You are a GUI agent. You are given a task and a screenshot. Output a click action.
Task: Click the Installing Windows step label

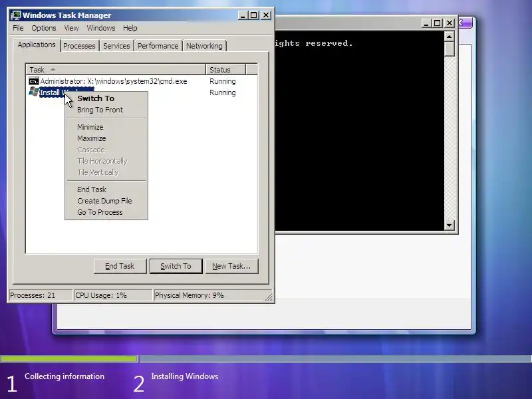pyautogui.click(x=185, y=376)
